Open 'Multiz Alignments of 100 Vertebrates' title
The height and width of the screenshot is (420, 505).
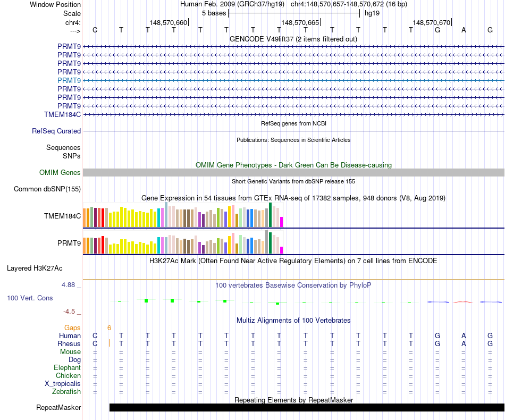tap(293, 321)
